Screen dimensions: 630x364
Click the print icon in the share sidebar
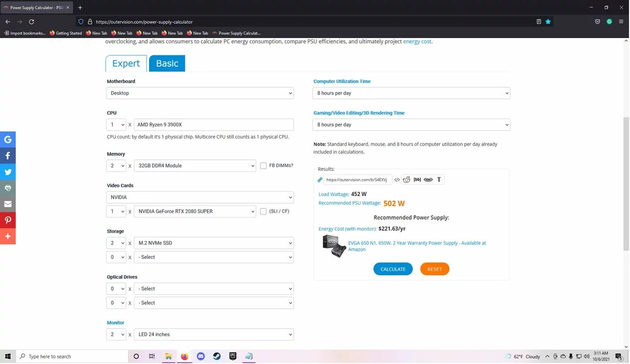coord(7,188)
